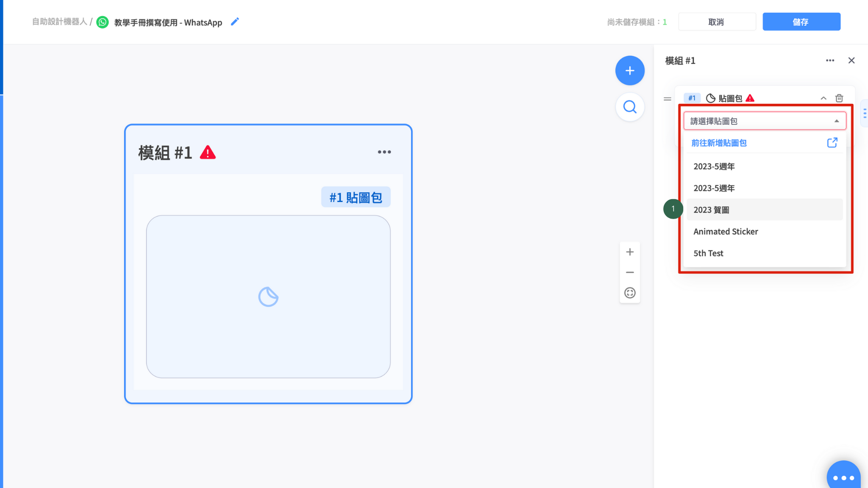Follow the 前往新增貼圖包 link
This screenshot has width=868, height=488.
(719, 143)
